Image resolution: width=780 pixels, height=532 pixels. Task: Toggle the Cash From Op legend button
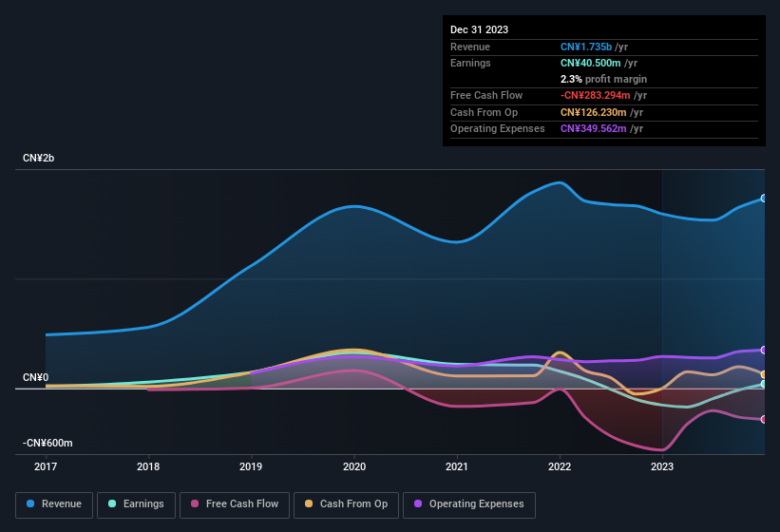[346, 504]
